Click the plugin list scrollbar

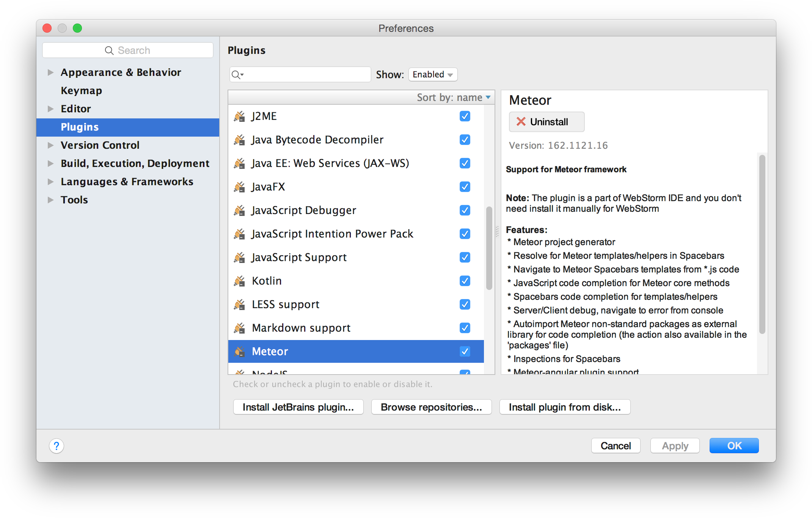point(489,248)
